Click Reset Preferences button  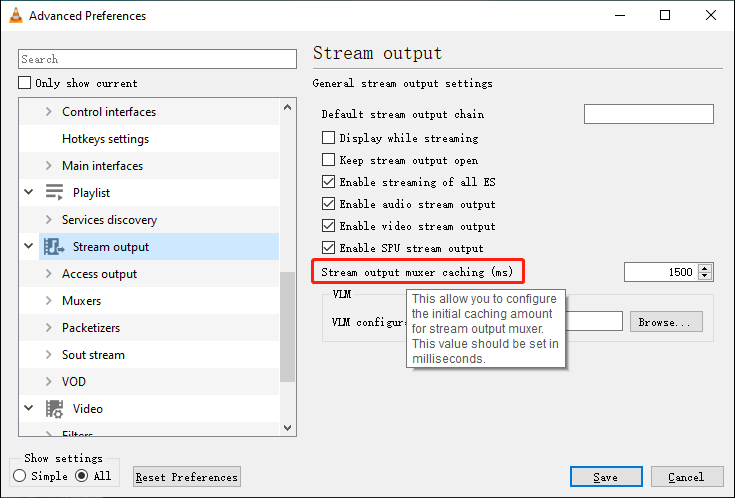(x=187, y=477)
